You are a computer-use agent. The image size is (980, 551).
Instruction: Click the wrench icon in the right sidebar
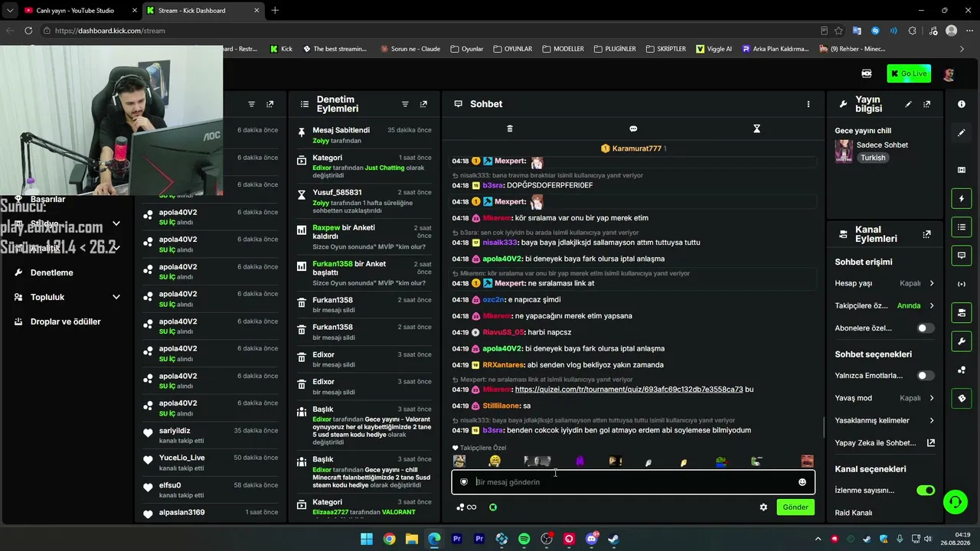[x=962, y=341]
